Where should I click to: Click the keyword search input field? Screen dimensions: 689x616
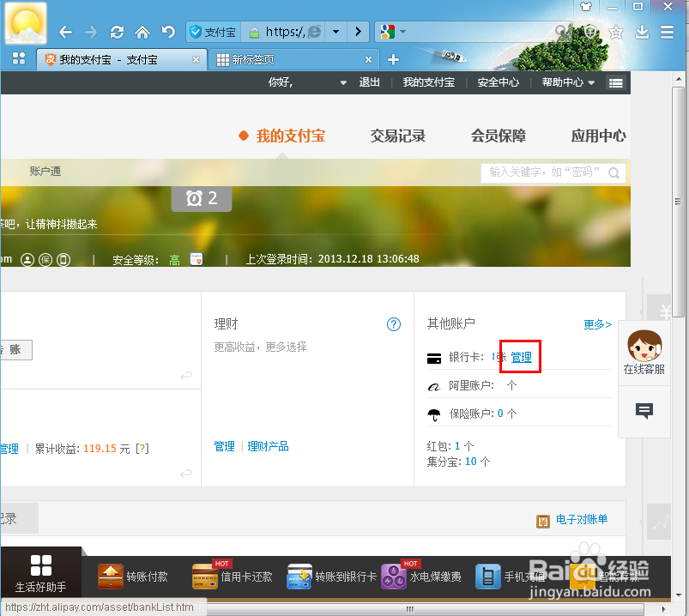544,172
